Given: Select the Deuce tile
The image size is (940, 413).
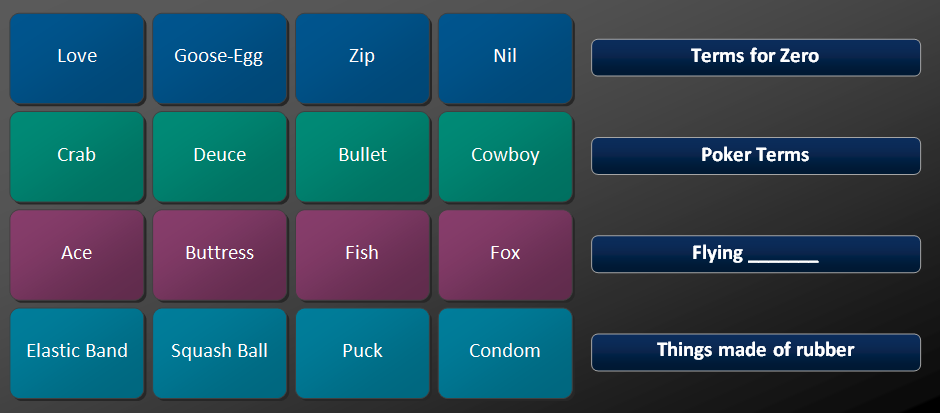Looking at the screenshot, I should tap(219, 156).
